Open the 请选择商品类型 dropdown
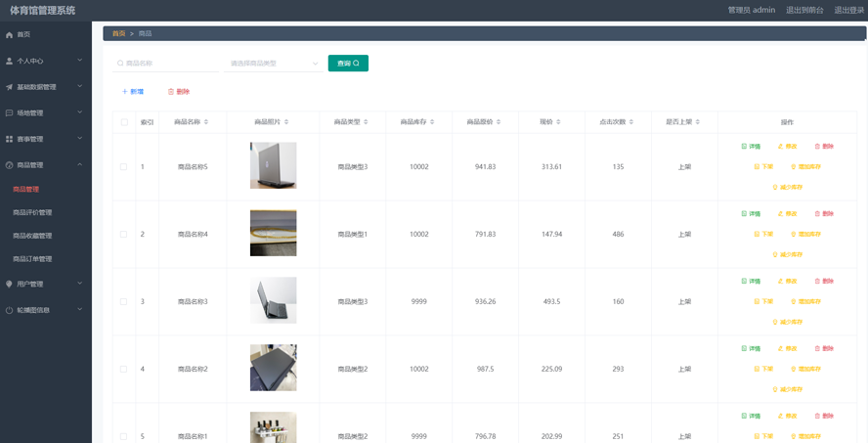This screenshot has width=868, height=443. (x=274, y=64)
